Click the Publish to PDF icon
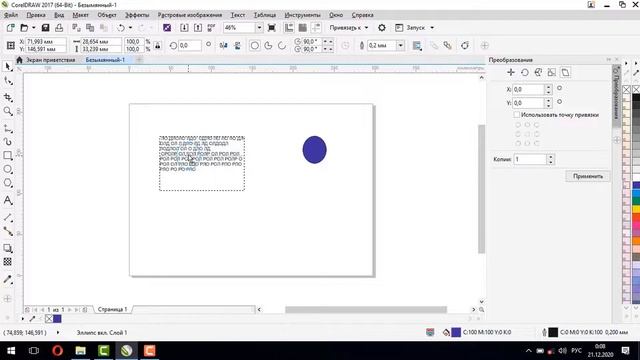The width and height of the screenshot is (640, 360). pyautogui.click(x=211, y=28)
